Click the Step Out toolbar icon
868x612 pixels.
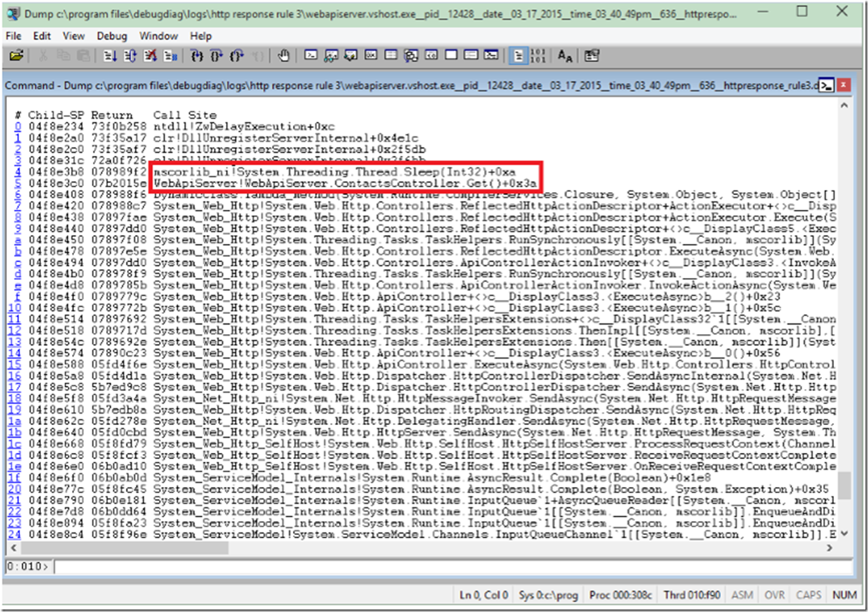coord(237,56)
